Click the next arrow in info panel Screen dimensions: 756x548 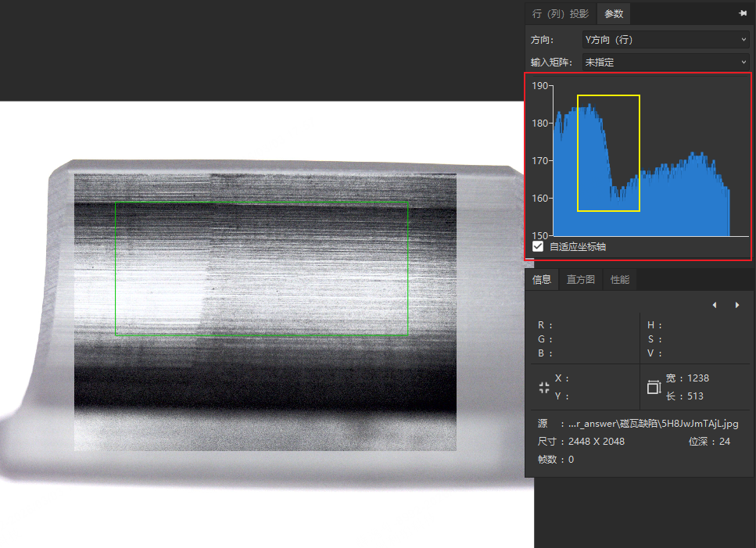736,305
